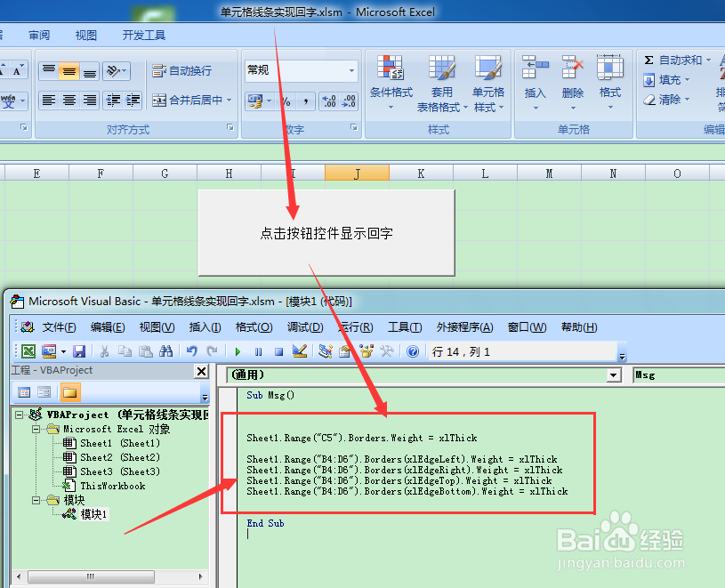Save the VBA project with floppy icon
Screen dimensions: 725x588
(79, 351)
